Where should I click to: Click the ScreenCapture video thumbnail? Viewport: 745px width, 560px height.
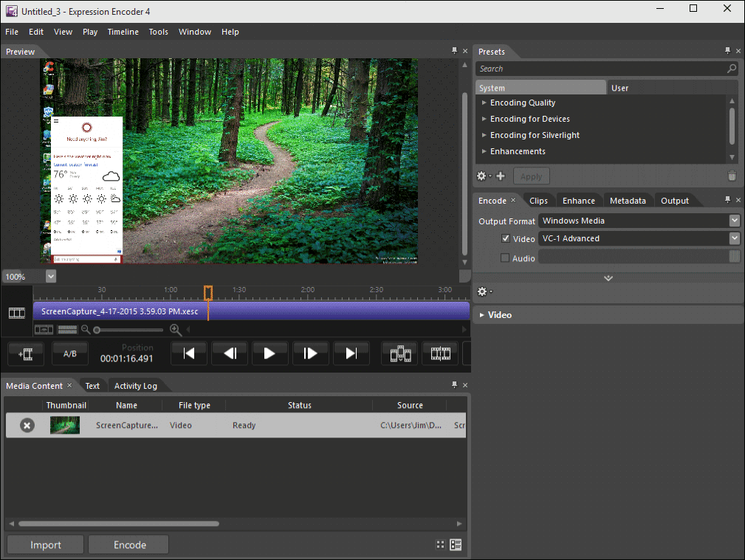[x=64, y=425]
